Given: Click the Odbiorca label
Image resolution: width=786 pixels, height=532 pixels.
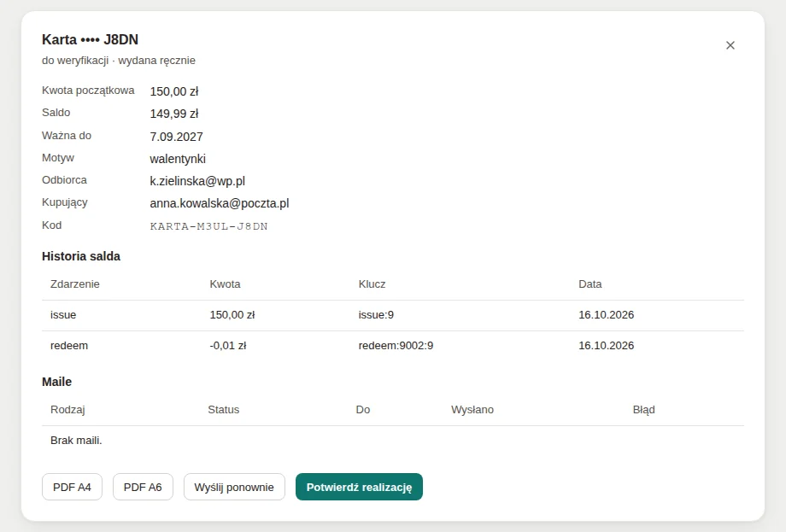Looking at the screenshot, I should point(64,180).
